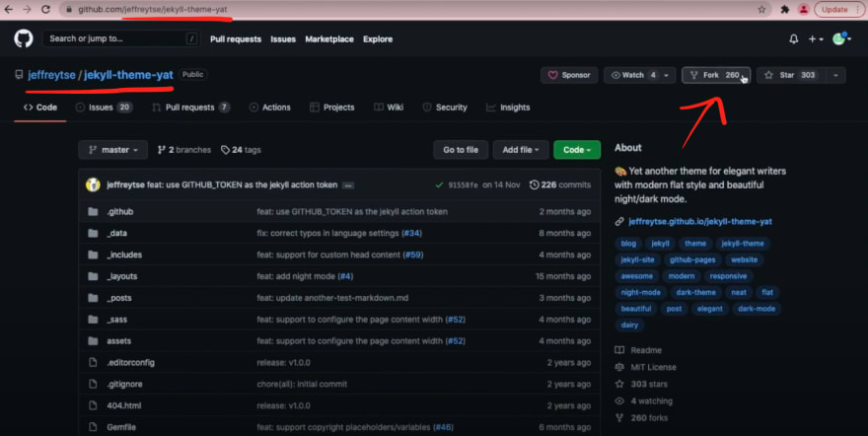868x436 pixels.
Task: Open the user avatar menu
Action: coord(841,38)
